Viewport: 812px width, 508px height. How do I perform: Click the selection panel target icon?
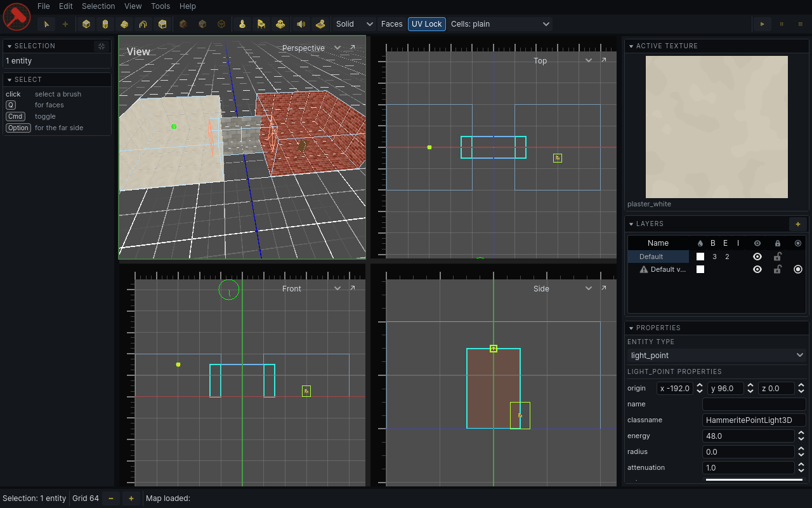pos(101,46)
